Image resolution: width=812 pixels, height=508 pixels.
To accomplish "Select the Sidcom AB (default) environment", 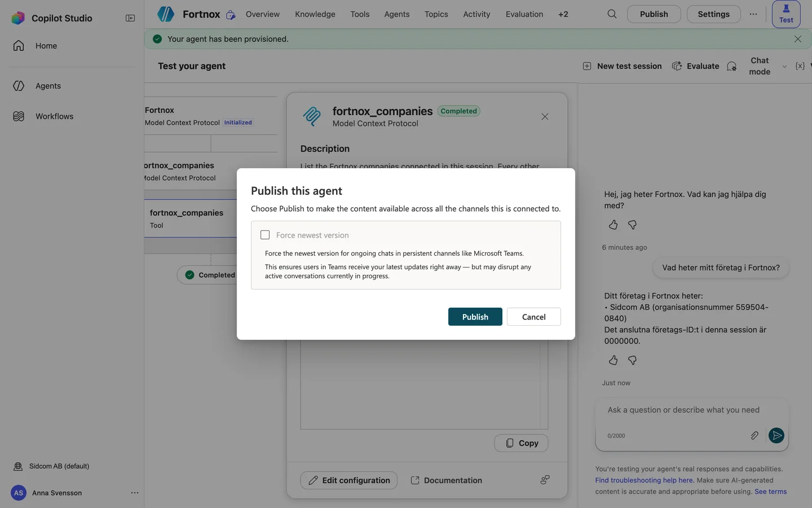I will [52, 466].
